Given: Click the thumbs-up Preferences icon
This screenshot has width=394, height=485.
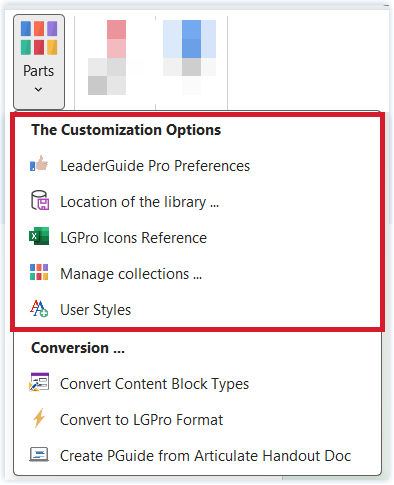Looking at the screenshot, I should coord(39,163).
